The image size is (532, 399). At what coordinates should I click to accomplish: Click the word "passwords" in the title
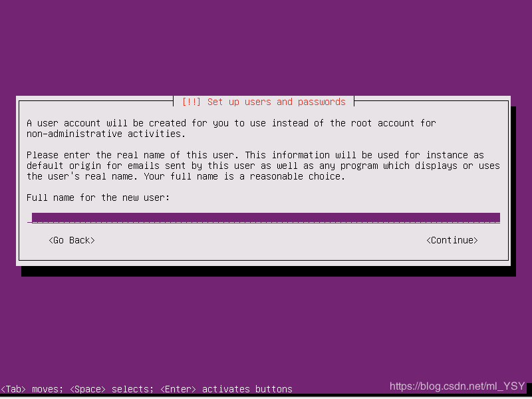point(321,102)
